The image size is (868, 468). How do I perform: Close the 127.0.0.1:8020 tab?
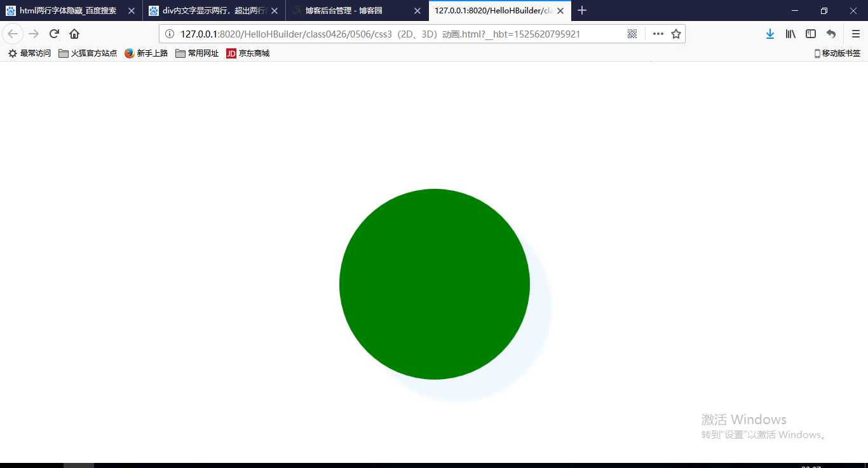[x=560, y=11]
